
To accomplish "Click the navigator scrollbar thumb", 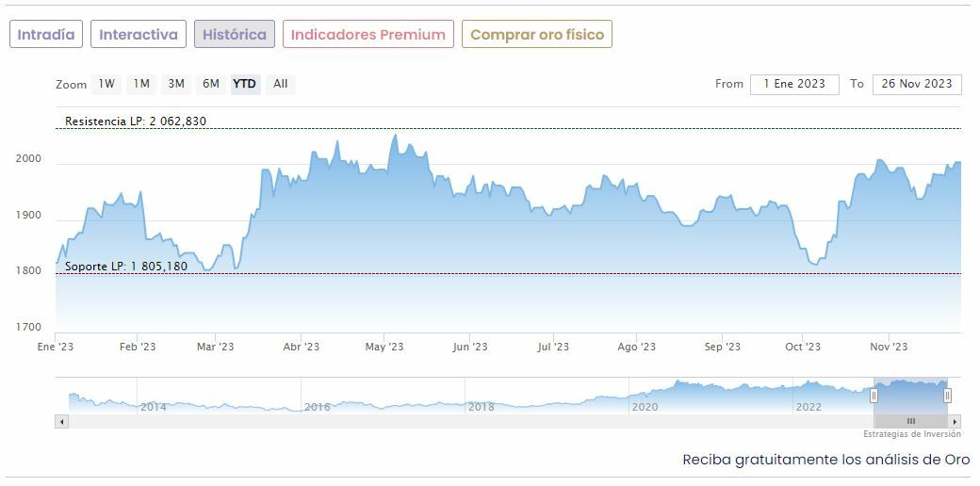I will click(x=910, y=421).
